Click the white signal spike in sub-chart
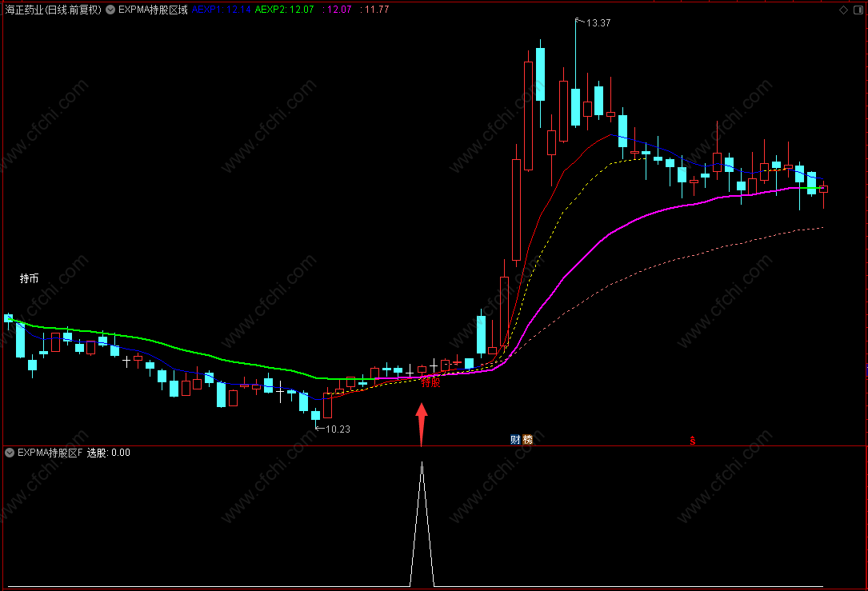The height and width of the screenshot is (591, 868). (422, 525)
